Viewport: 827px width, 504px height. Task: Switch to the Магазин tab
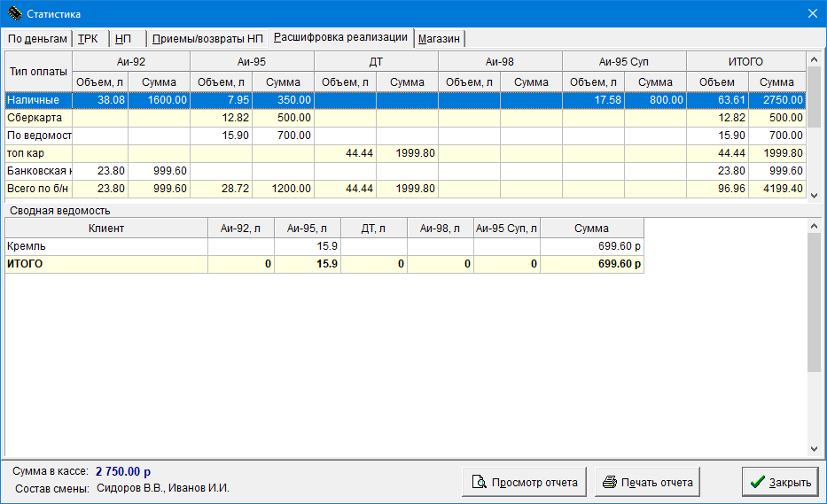pos(440,39)
